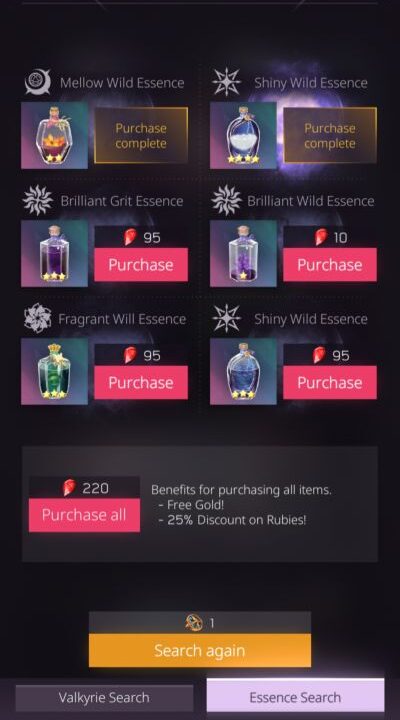Click the sun icon beside Brilliant Wild Essence
This screenshot has width=400, height=720.
pos(226,200)
